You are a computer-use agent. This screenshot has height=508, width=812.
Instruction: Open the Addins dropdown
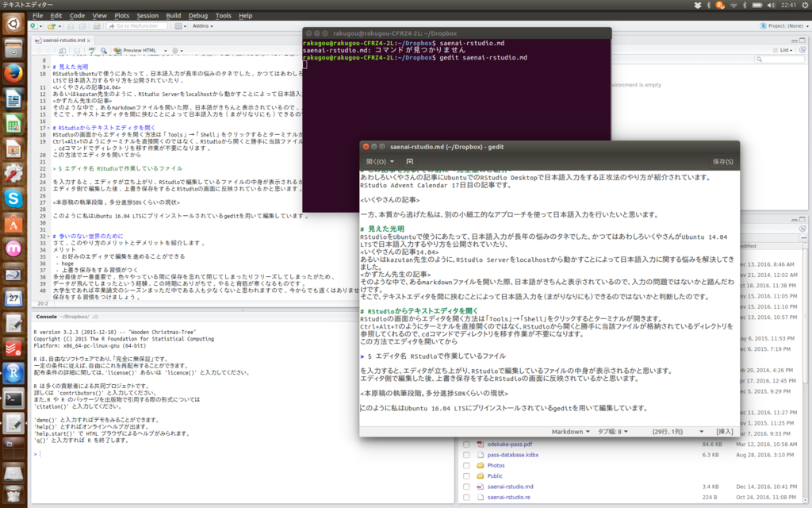[x=202, y=26]
